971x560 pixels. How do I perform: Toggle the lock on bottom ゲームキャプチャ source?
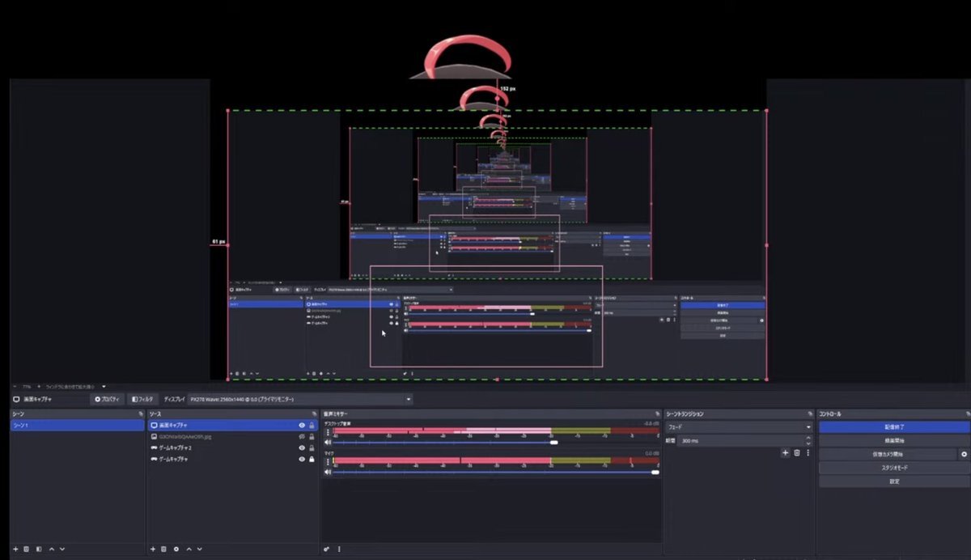[x=312, y=459]
